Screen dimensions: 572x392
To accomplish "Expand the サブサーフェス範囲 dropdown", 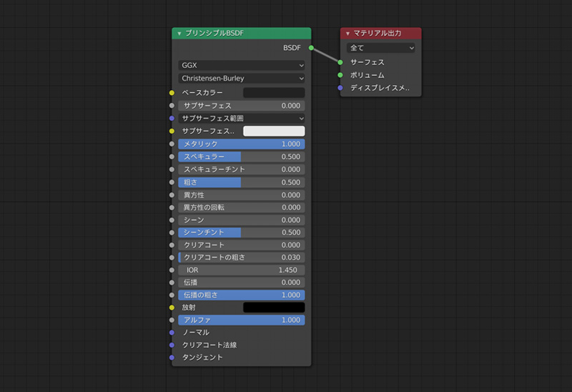I will [x=242, y=118].
